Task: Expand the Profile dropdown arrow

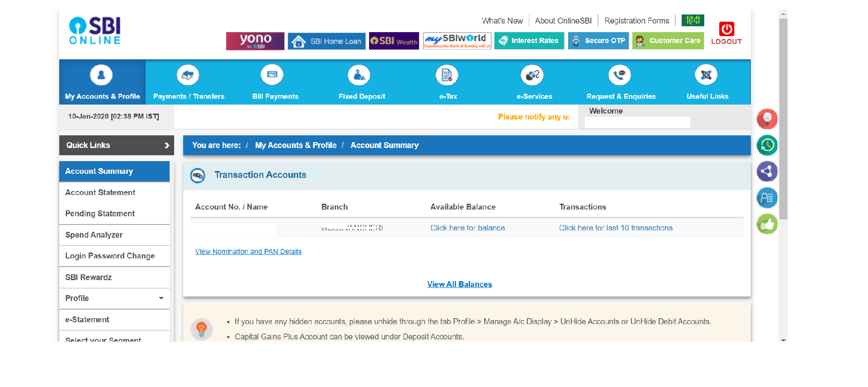Action: [161, 298]
